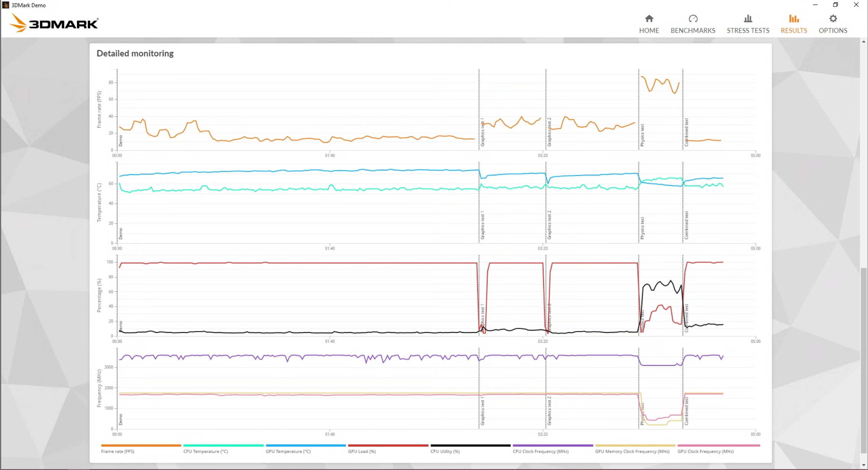Image resolution: width=868 pixels, height=470 pixels.
Task: Toggle CPU Utility (%) legend label
Action: 445,452
